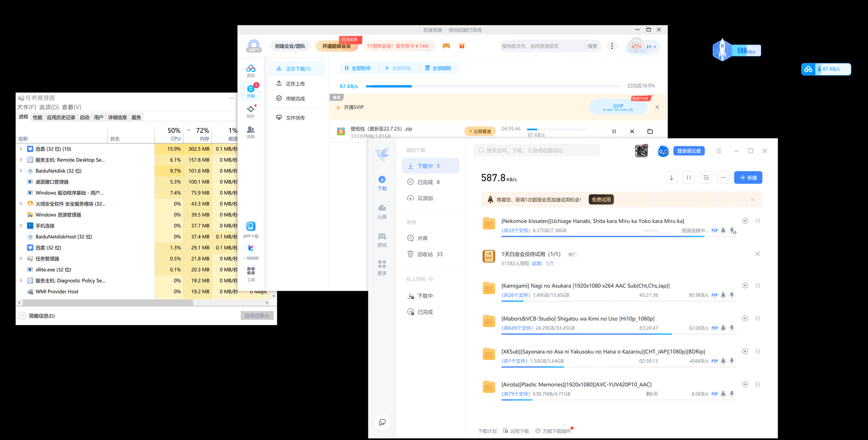Pause the 壁纸包 zip download

tap(614, 132)
